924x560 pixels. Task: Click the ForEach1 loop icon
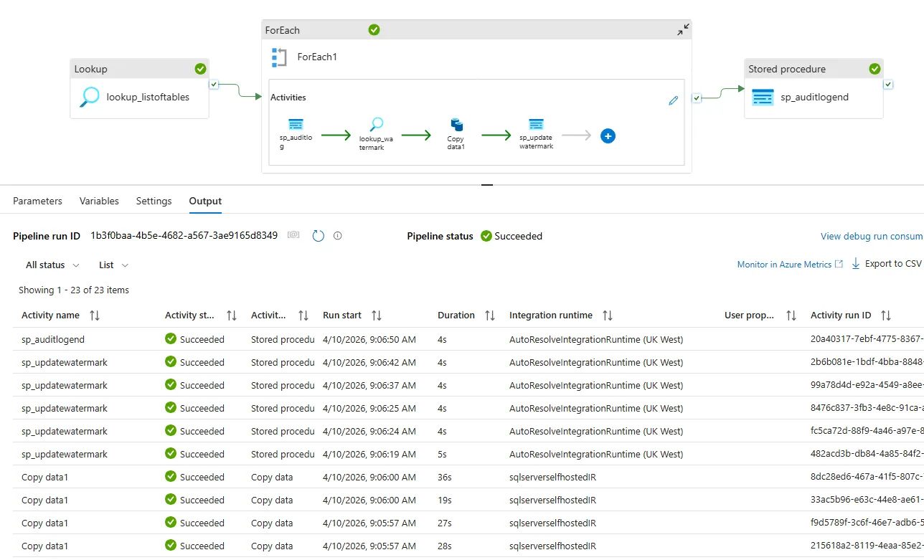(279, 57)
